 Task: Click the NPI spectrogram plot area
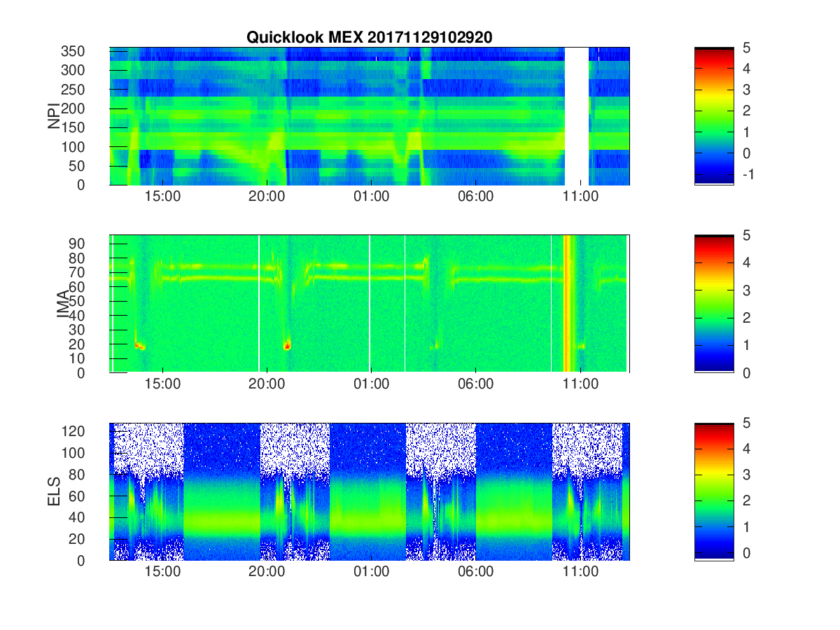click(x=370, y=116)
